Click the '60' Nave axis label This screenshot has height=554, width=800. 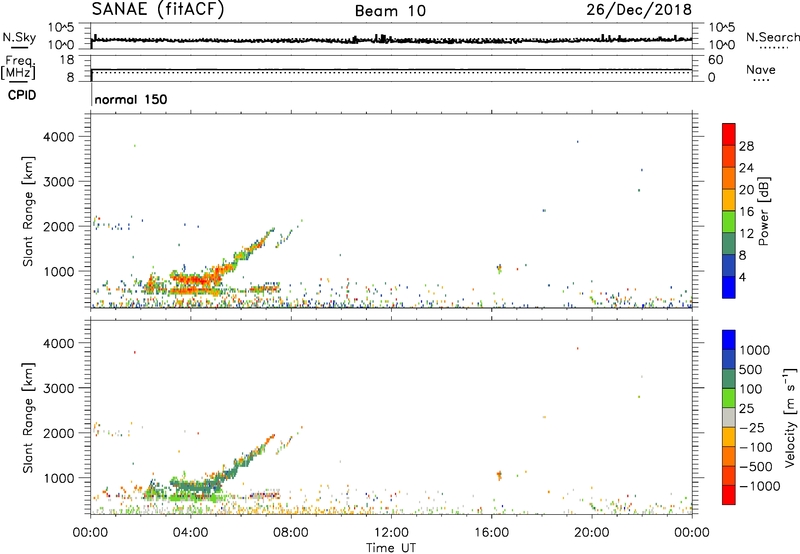(715, 60)
